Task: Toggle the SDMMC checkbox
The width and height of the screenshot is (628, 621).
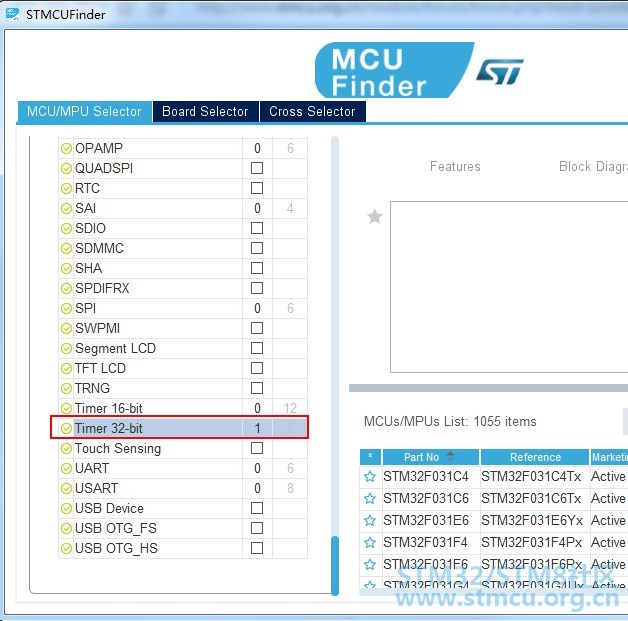Action: click(257, 248)
